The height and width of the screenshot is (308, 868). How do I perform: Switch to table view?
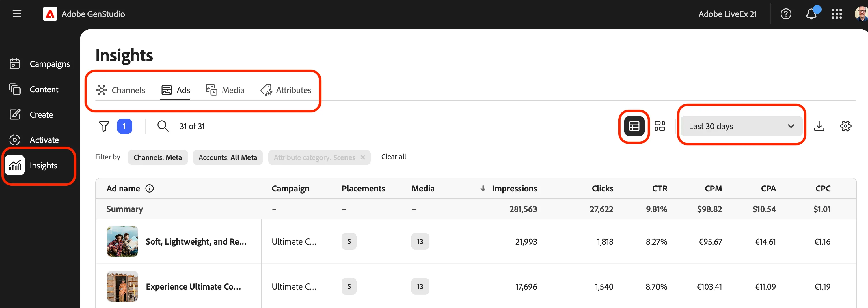coord(634,126)
